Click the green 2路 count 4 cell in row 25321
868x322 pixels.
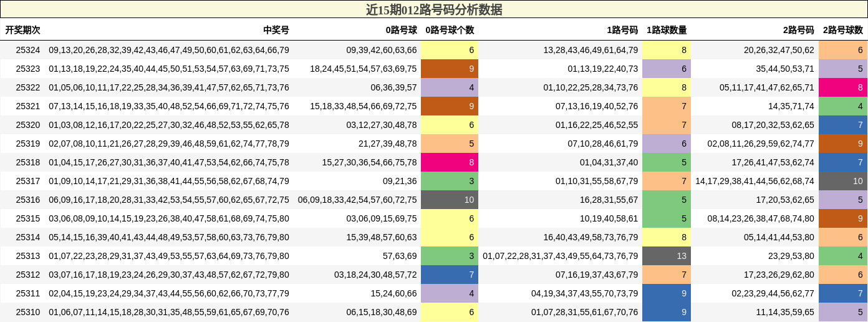[x=843, y=106]
